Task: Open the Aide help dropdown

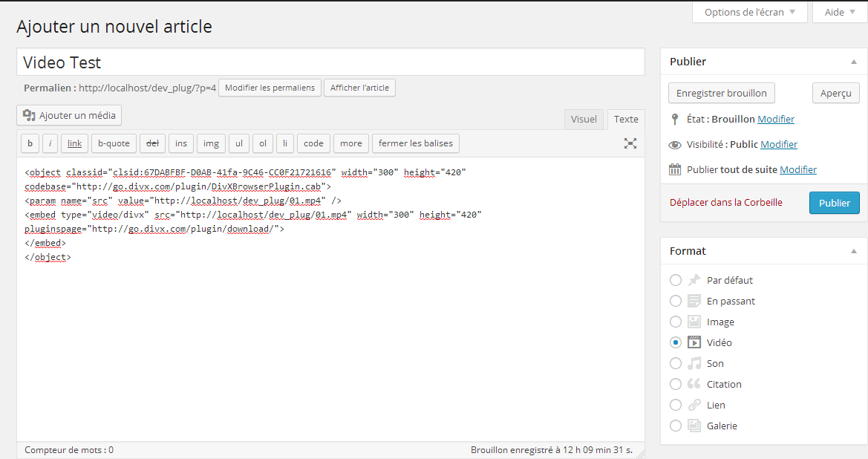Action: click(840, 12)
